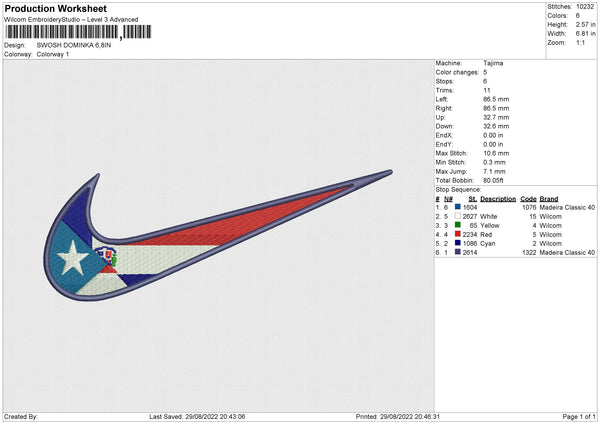Select Min Stitch value '0.3 mm'

click(x=494, y=162)
